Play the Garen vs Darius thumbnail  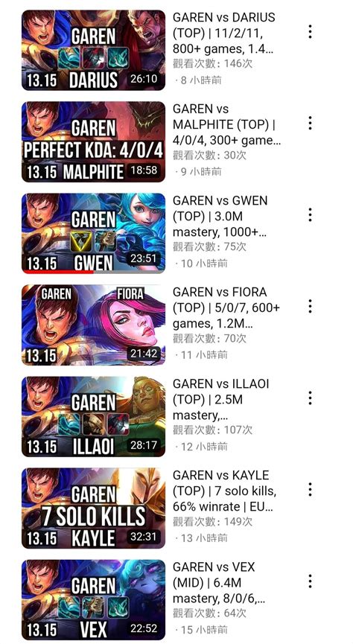tap(93, 50)
